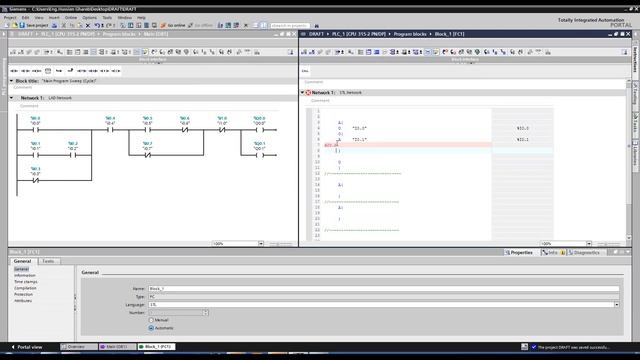Expand Block interface bar in Main editor
Screen dimensions: 640x360
153,60
